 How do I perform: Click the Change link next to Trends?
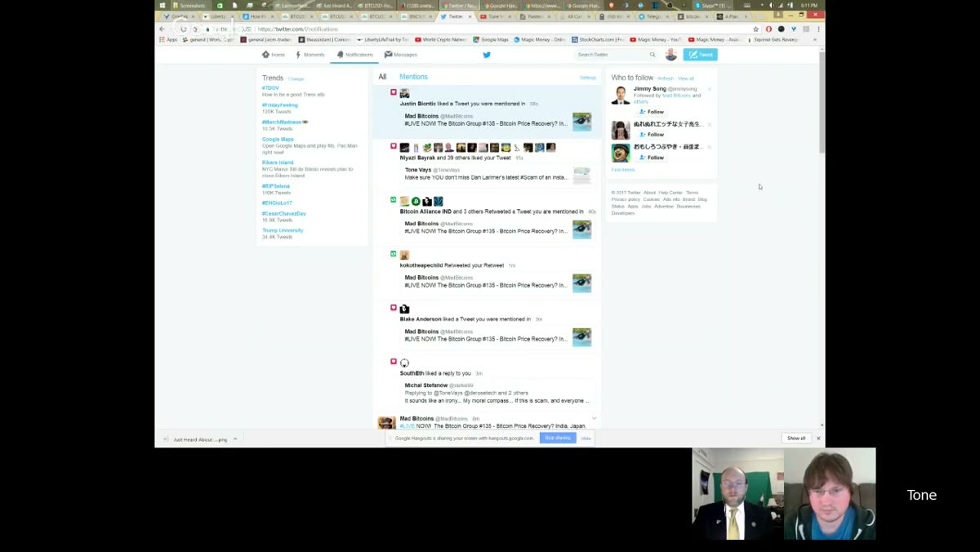(x=296, y=79)
